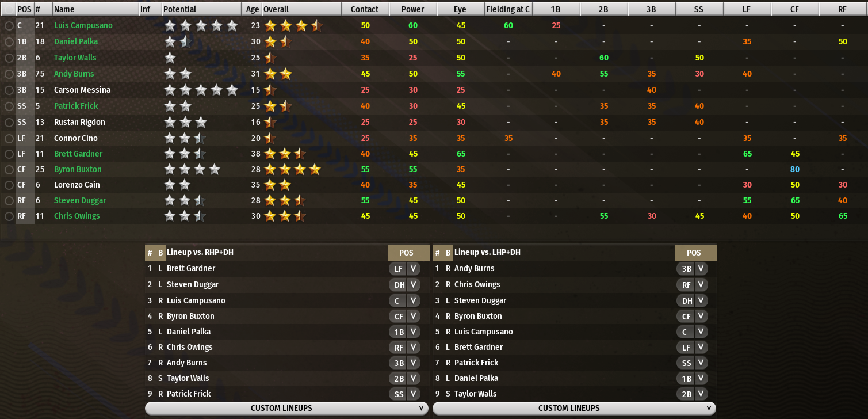Open the CUSTOM LINEUPS dropdown under RHP lineup

(x=286, y=408)
